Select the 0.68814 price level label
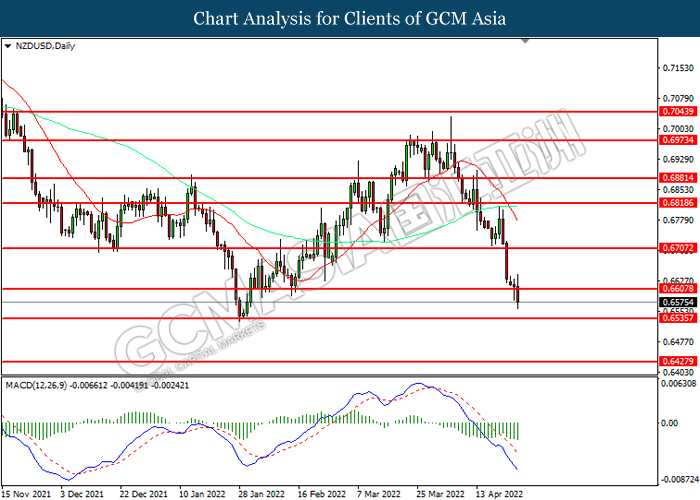The height and width of the screenshot is (500, 700). pyautogui.click(x=678, y=178)
